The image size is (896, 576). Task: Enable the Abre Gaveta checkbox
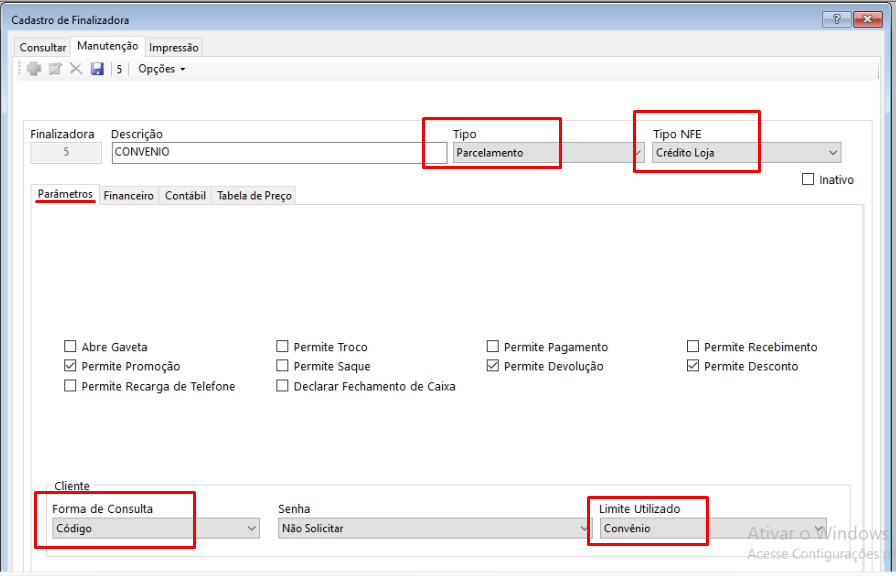[71, 347]
